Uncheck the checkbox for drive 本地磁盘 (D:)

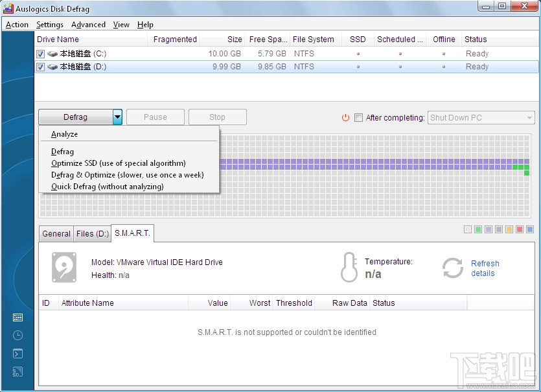pos(40,67)
